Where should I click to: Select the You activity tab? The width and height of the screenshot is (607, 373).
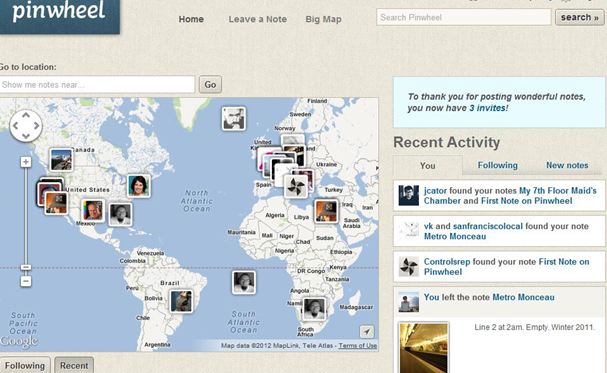(427, 166)
